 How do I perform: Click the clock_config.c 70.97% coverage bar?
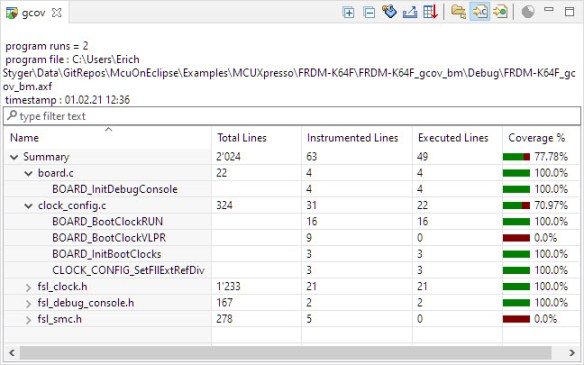point(516,206)
